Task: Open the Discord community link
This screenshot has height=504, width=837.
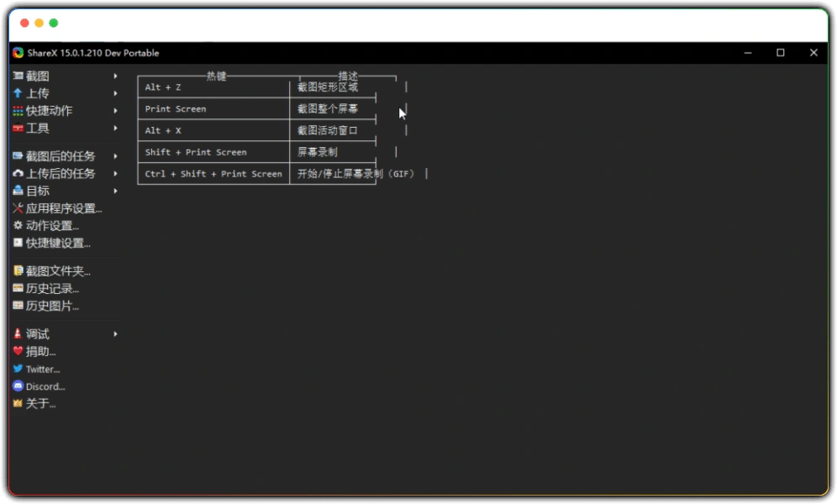Action: (x=40, y=386)
